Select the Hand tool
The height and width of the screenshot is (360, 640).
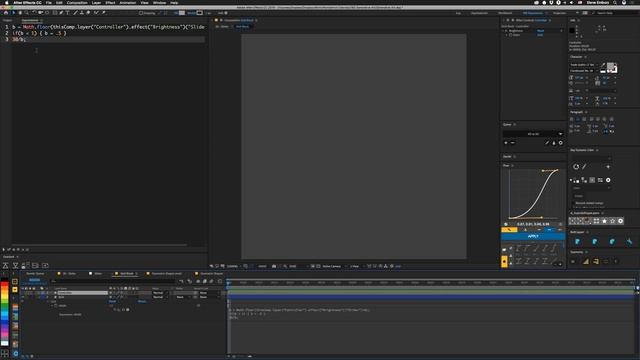(20, 13)
